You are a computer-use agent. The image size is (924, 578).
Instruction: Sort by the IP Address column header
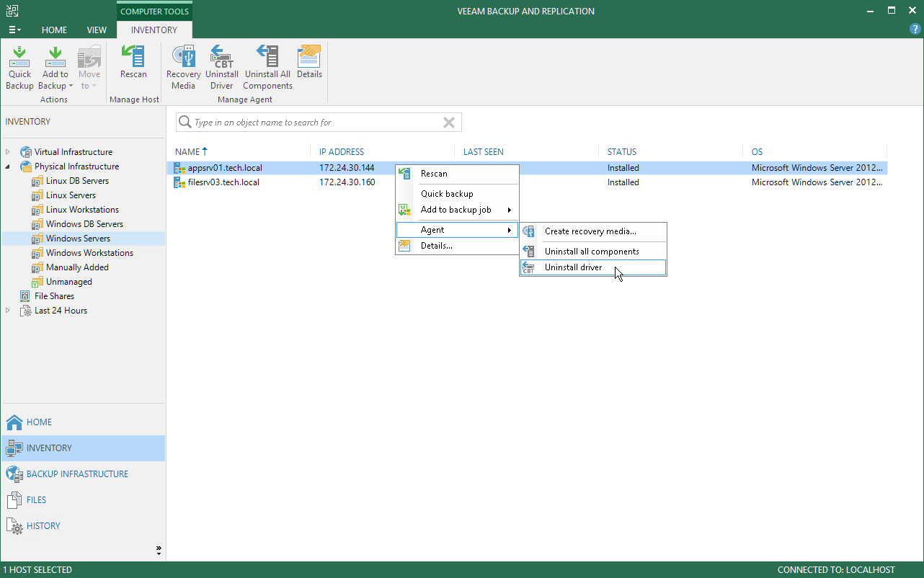tap(342, 152)
